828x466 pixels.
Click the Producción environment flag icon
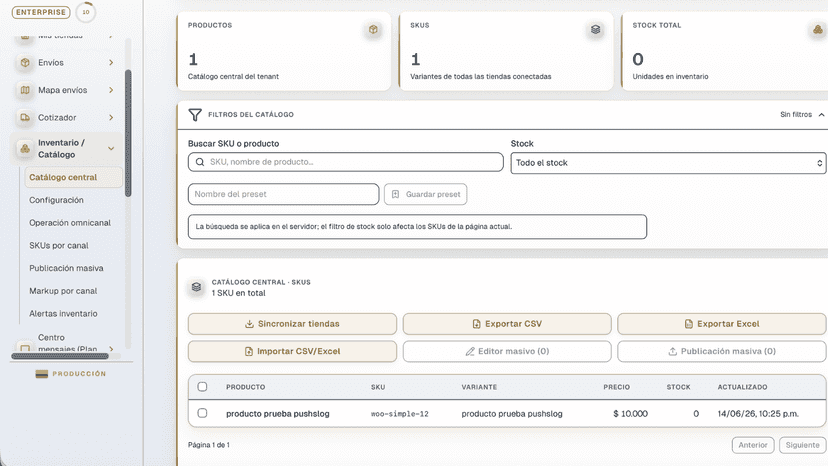click(42, 374)
